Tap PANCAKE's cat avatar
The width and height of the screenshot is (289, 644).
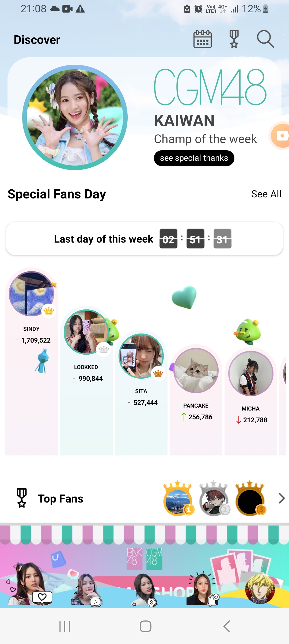click(196, 370)
